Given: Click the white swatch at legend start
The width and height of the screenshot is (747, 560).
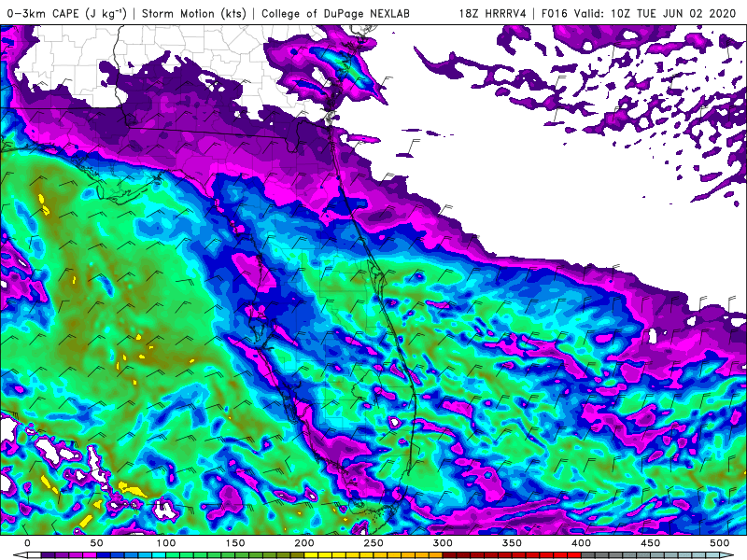Looking at the screenshot, I should coord(35,555).
